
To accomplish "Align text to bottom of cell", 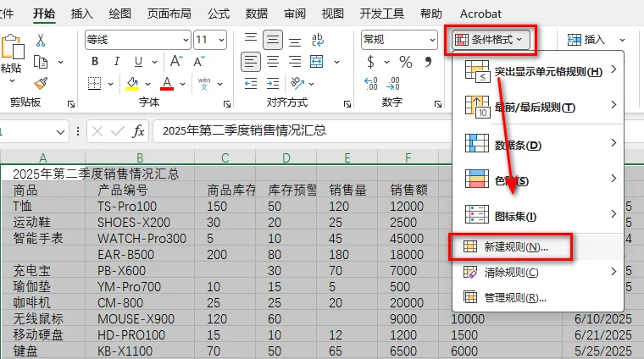I will 295,41.
